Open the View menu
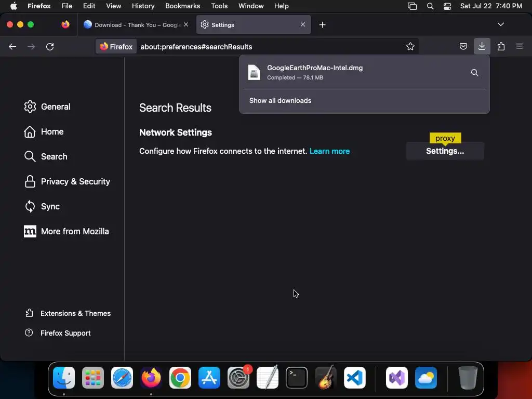The width and height of the screenshot is (532, 399). (x=113, y=6)
